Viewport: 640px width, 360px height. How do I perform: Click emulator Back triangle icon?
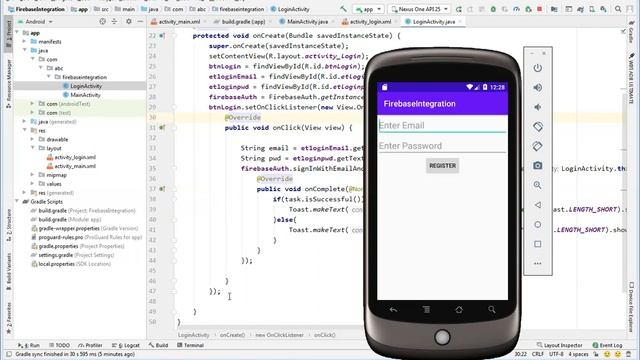coord(538,205)
